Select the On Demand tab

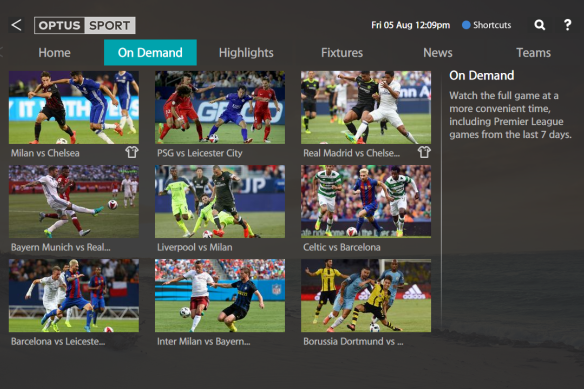[x=150, y=53]
